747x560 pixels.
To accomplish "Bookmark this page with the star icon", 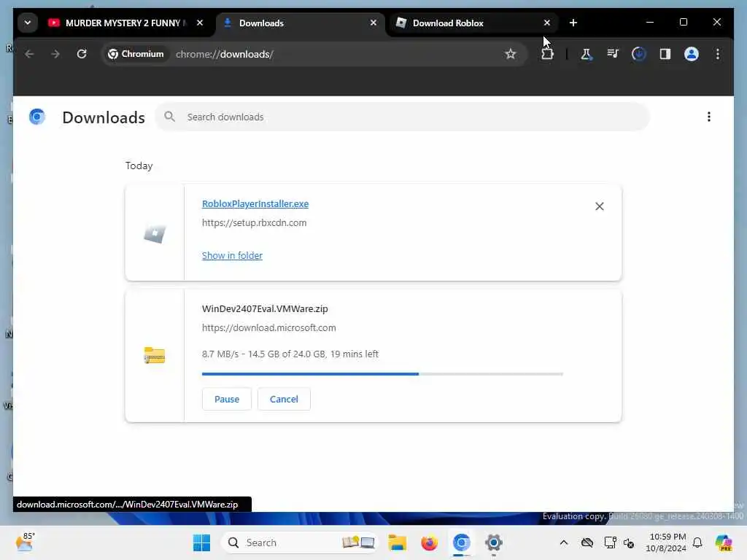I will [511, 54].
